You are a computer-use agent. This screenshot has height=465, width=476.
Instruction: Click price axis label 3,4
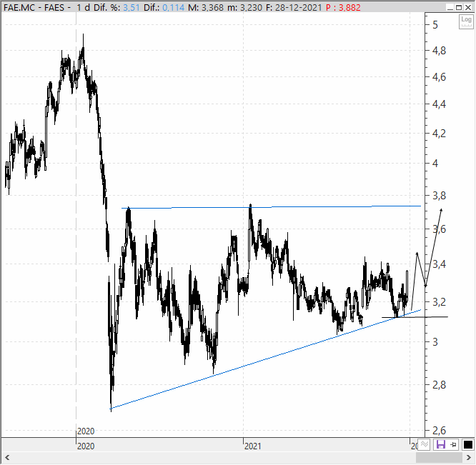coord(440,264)
